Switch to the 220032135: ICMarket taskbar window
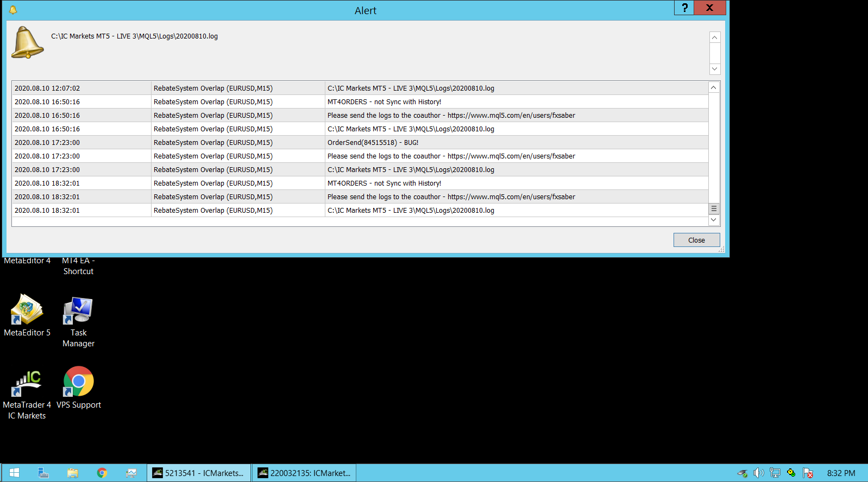 (x=304, y=473)
